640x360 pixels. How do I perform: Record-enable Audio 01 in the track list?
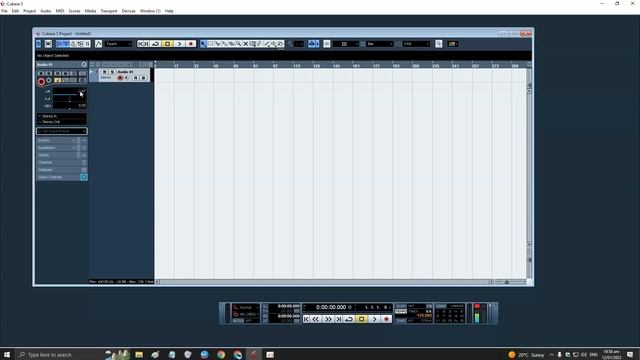point(120,78)
